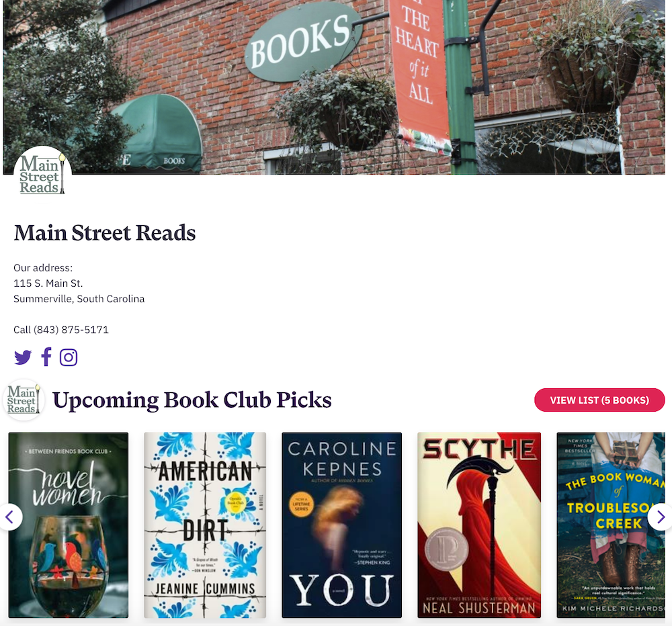Image resolution: width=672 pixels, height=626 pixels.
Task: Click the Main Street Reads store title
Action: [105, 232]
